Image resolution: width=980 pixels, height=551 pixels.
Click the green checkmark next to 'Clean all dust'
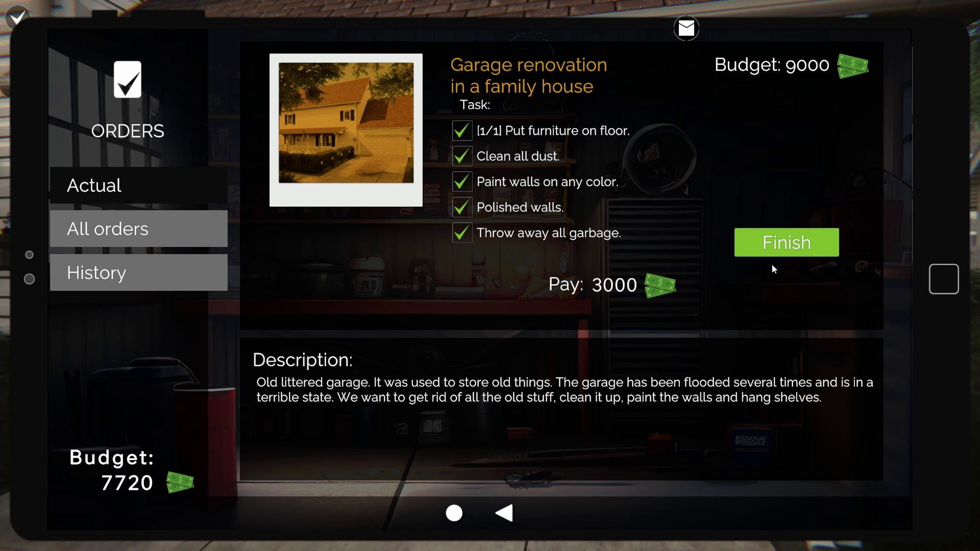coord(462,156)
